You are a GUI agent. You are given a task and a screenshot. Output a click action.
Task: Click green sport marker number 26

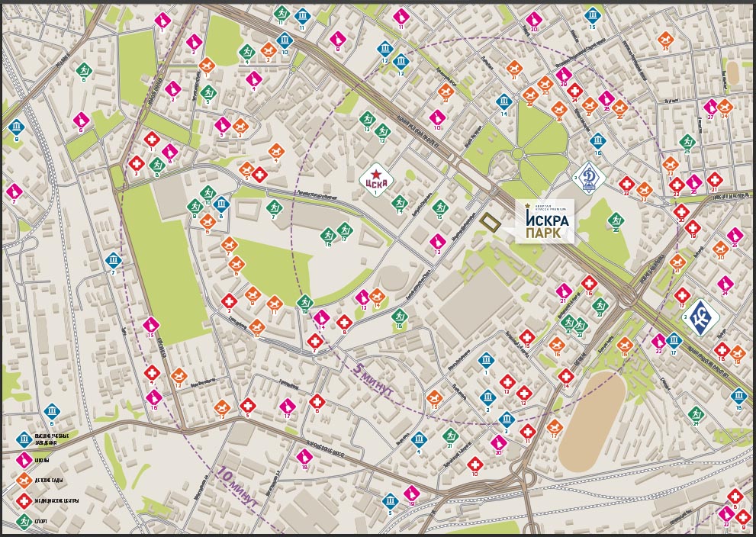[616, 220]
